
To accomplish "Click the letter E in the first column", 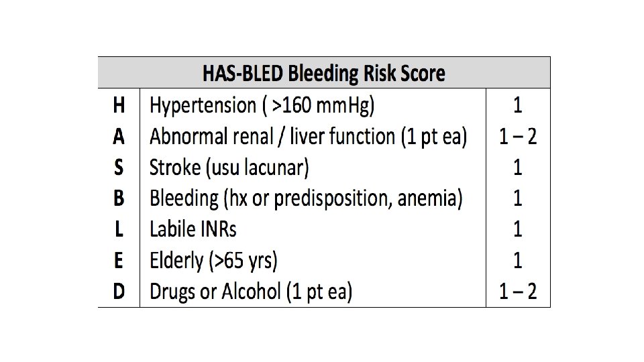I will coord(118,261).
